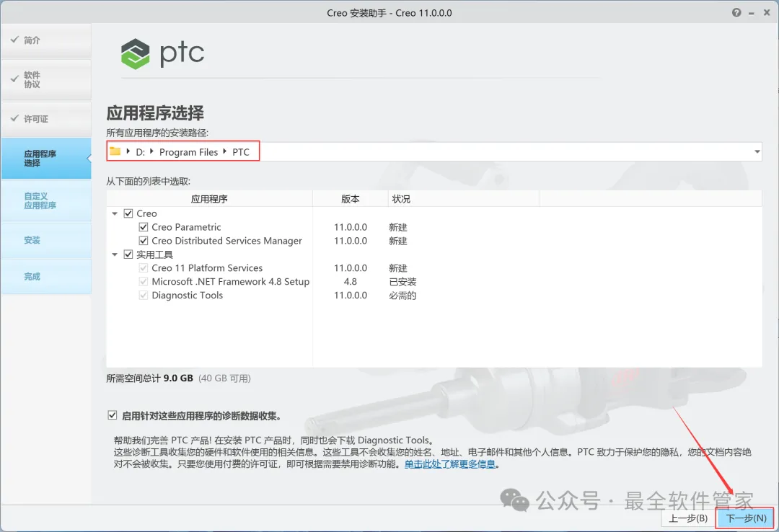
Task: Click the PTC logo
Action: [x=162, y=53]
